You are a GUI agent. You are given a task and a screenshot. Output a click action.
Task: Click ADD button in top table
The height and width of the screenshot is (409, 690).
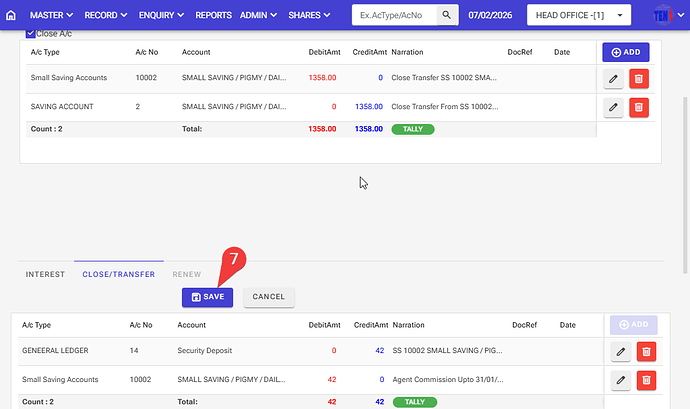pyautogui.click(x=625, y=52)
